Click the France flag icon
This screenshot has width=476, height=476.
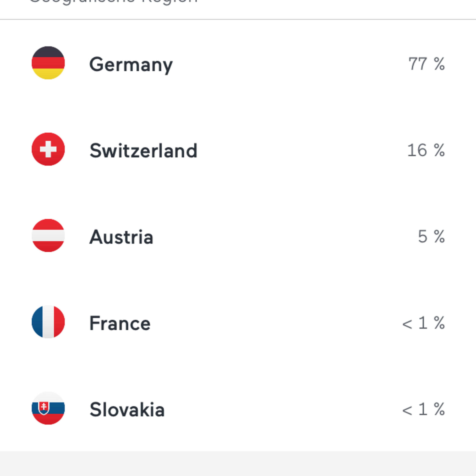click(x=48, y=322)
